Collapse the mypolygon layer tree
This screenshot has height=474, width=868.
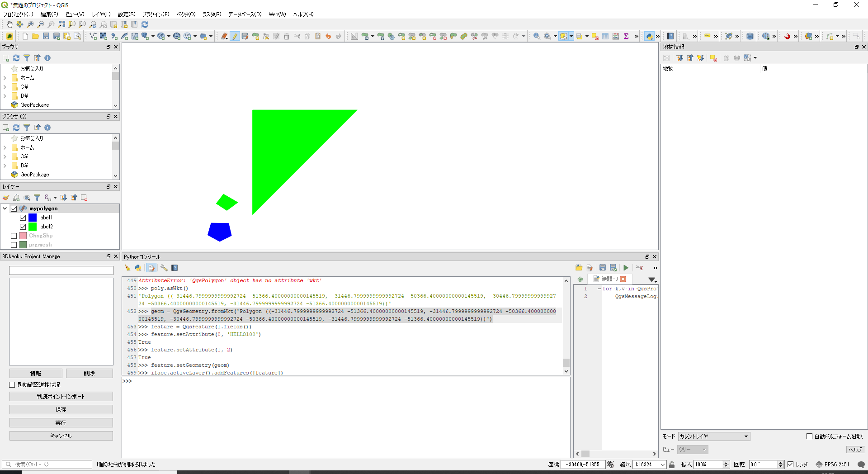(x=5, y=209)
